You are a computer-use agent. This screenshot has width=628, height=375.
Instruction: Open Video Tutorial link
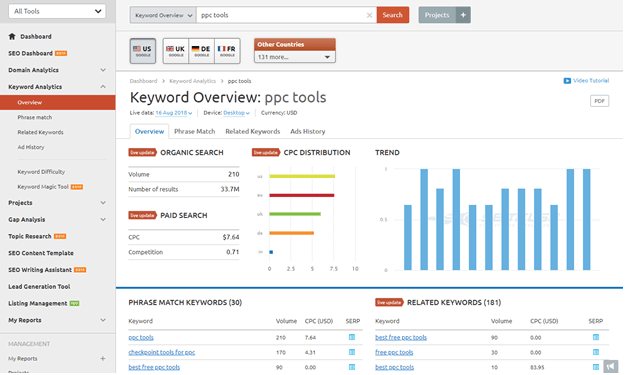click(591, 81)
